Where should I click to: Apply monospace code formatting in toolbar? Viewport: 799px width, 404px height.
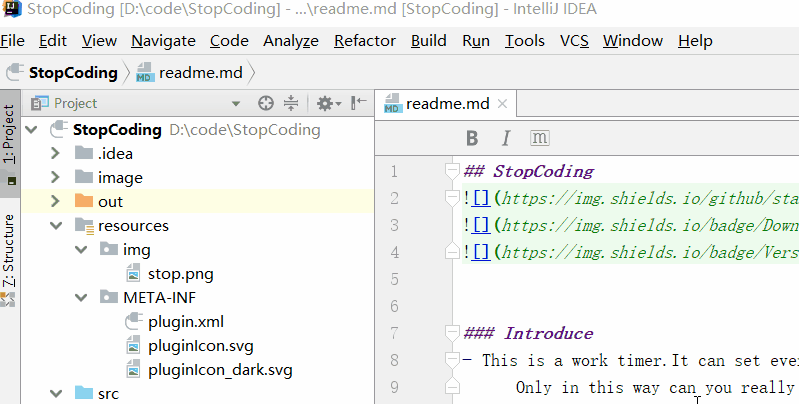point(540,138)
